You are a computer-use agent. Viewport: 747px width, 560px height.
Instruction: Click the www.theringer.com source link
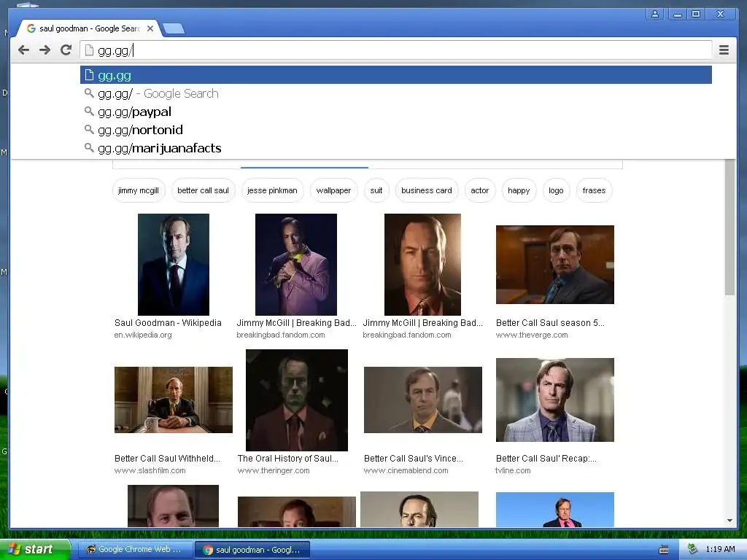coord(274,470)
